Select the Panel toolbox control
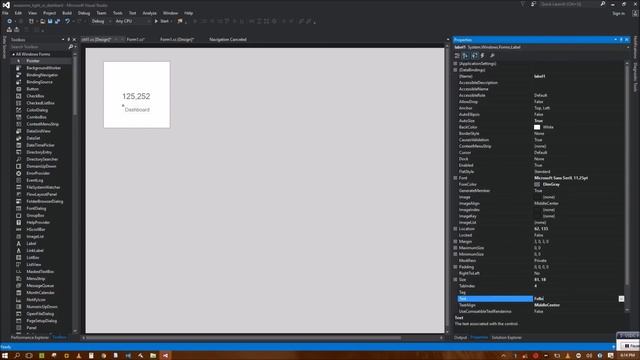Image resolution: width=640 pixels, height=360 pixels. [43, 328]
